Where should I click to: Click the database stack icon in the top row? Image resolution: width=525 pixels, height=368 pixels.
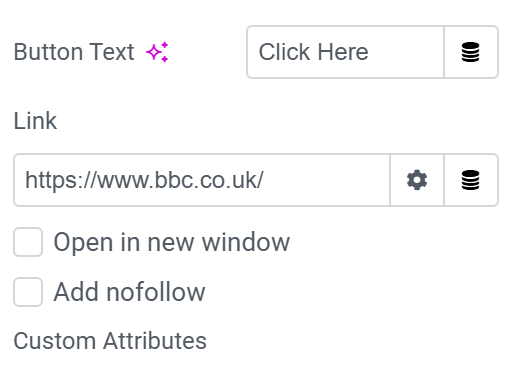click(471, 52)
